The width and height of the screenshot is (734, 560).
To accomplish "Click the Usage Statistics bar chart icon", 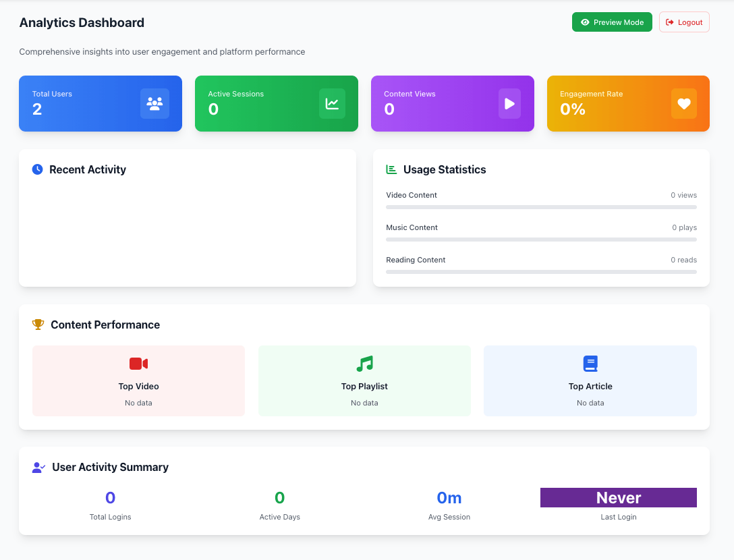I will [391, 169].
